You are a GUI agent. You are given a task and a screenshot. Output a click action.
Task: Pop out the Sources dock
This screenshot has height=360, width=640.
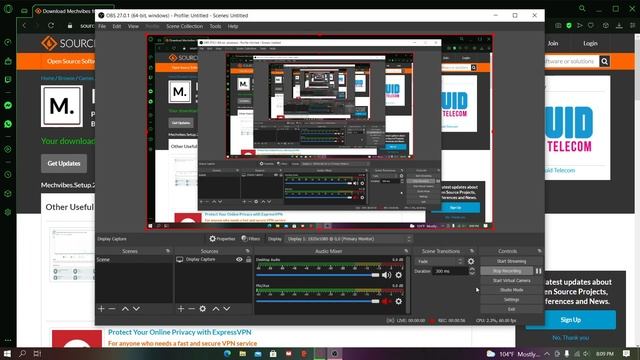click(x=247, y=251)
